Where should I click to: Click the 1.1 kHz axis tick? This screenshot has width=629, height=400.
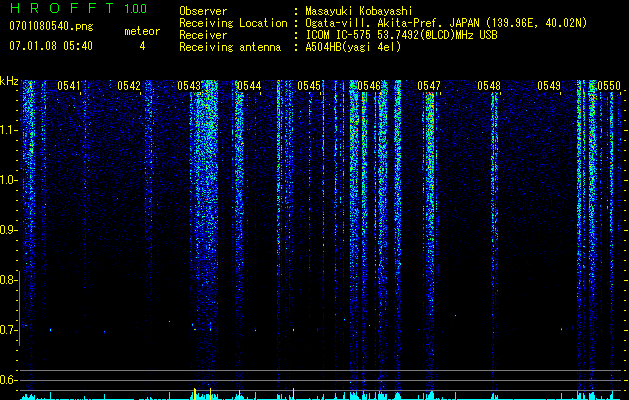9,130
